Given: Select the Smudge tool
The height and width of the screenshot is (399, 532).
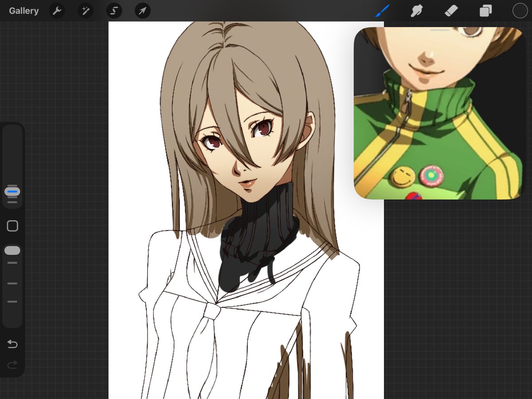Looking at the screenshot, I should pos(416,11).
